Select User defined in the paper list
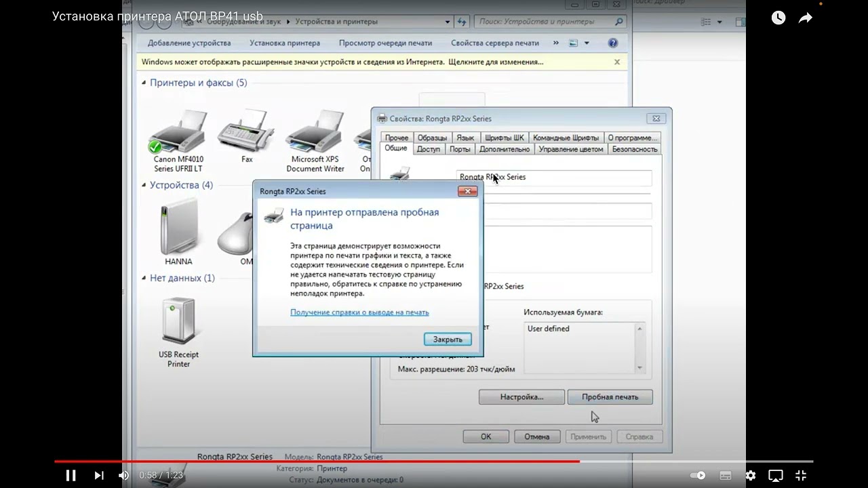The width and height of the screenshot is (868, 488). point(549,329)
